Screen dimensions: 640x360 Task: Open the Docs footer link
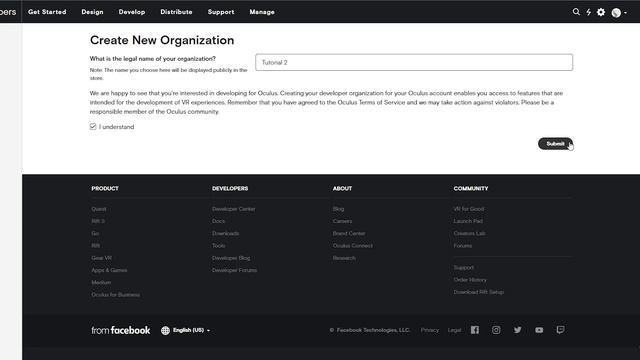[218, 221]
